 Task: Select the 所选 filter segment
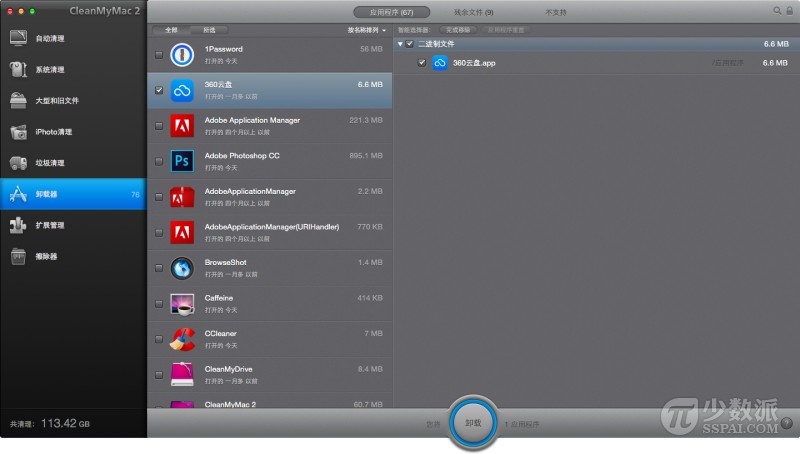click(209, 30)
